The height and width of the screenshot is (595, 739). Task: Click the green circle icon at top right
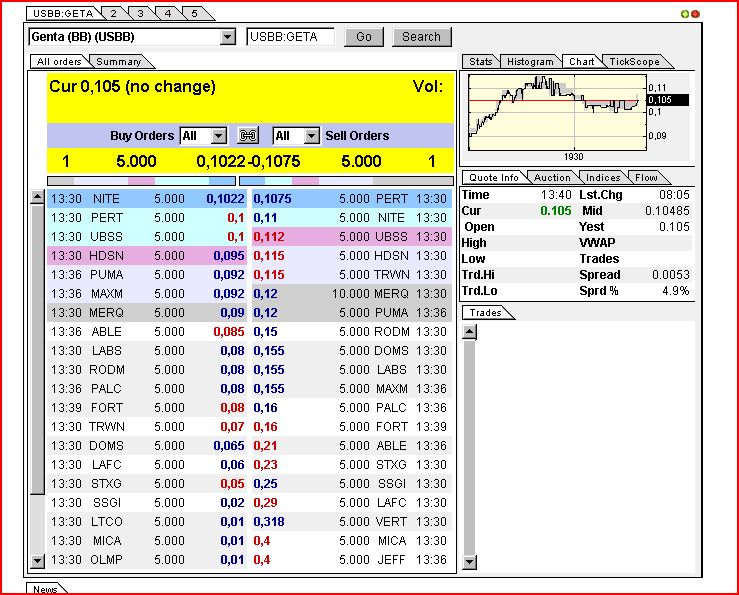[685, 14]
